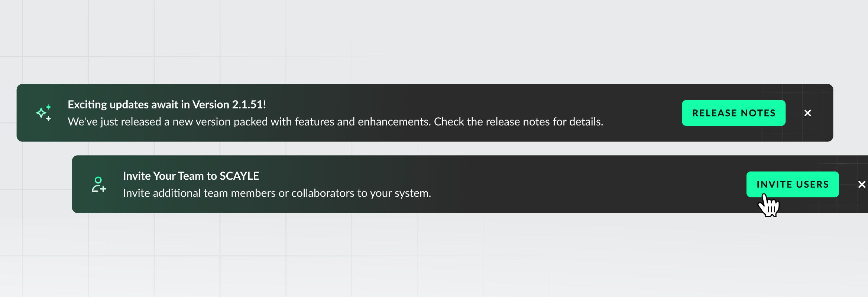Click the "Exciting updates await" headline
The width and height of the screenshot is (868, 297).
click(166, 105)
